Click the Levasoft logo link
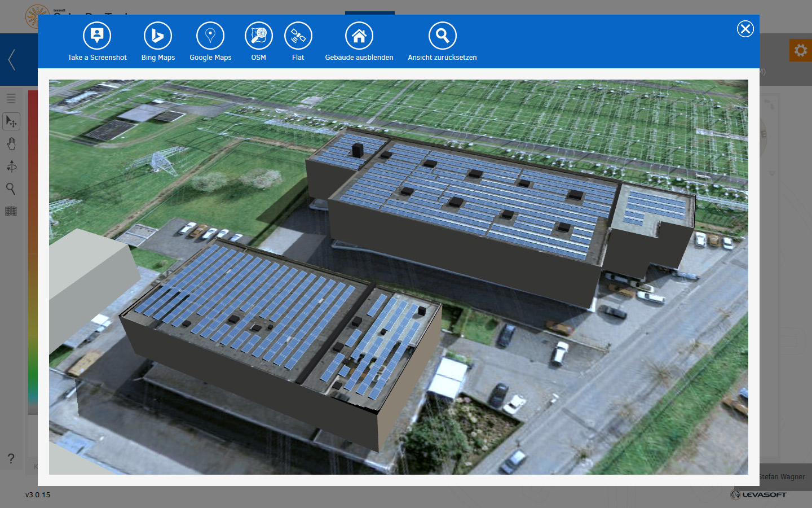The image size is (812, 508). [758, 494]
